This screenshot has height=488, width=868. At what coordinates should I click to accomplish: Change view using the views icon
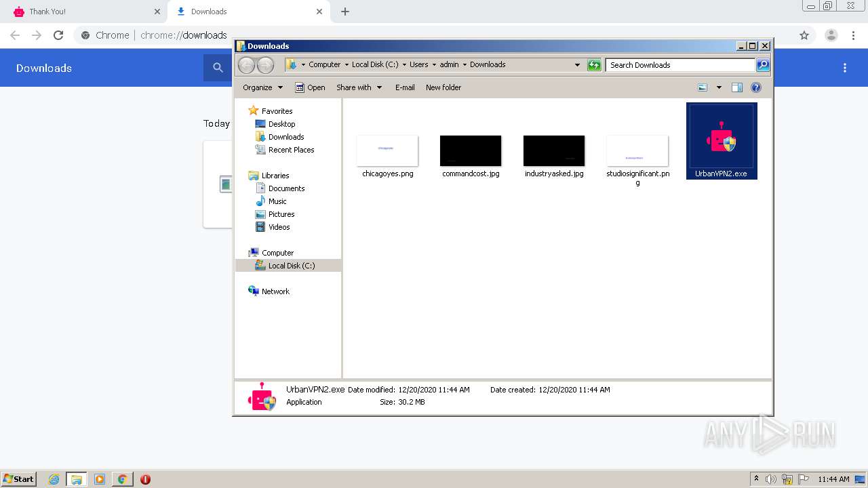click(x=703, y=87)
